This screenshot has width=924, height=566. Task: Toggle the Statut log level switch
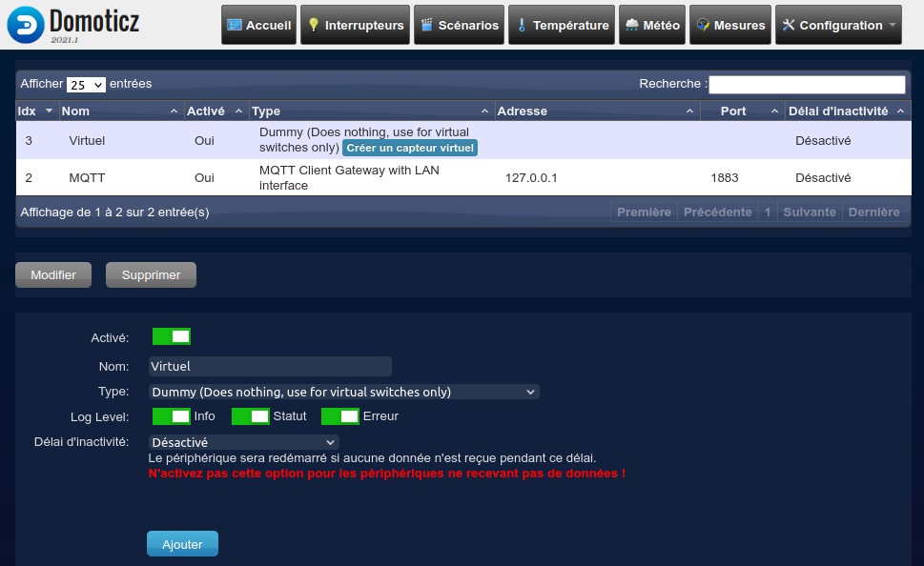(x=251, y=416)
